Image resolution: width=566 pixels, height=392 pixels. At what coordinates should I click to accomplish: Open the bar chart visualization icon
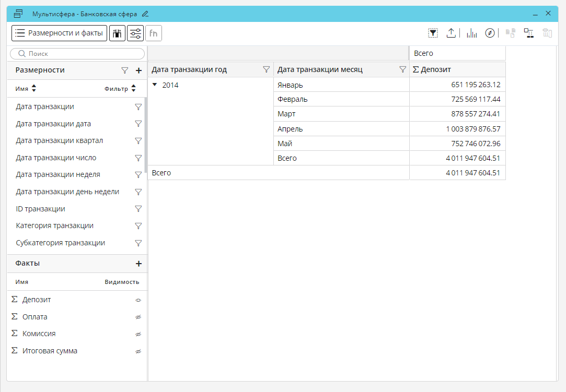pos(471,33)
